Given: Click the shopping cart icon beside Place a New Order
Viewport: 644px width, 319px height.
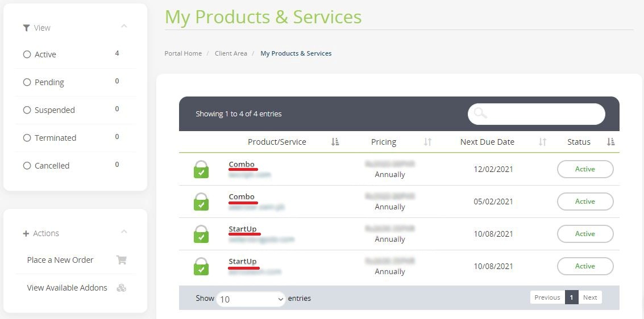Looking at the screenshot, I should point(121,260).
